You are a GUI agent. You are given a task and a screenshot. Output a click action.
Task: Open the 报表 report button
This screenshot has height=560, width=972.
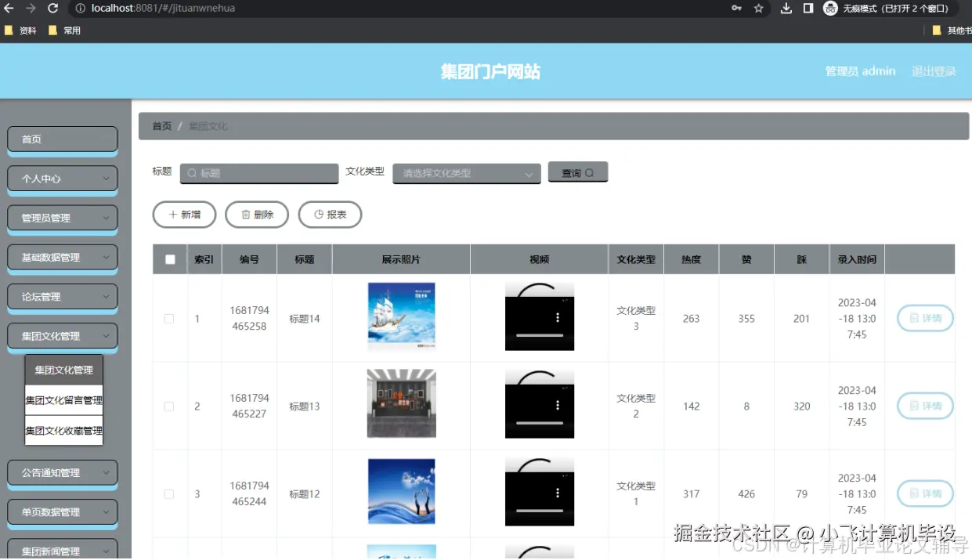(x=330, y=215)
